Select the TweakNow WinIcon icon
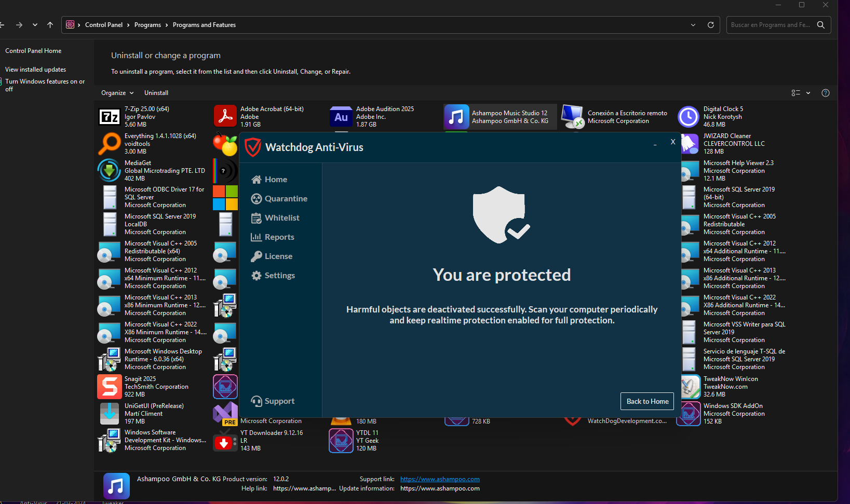Screen dimensions: 850x504 click(690, 387)
